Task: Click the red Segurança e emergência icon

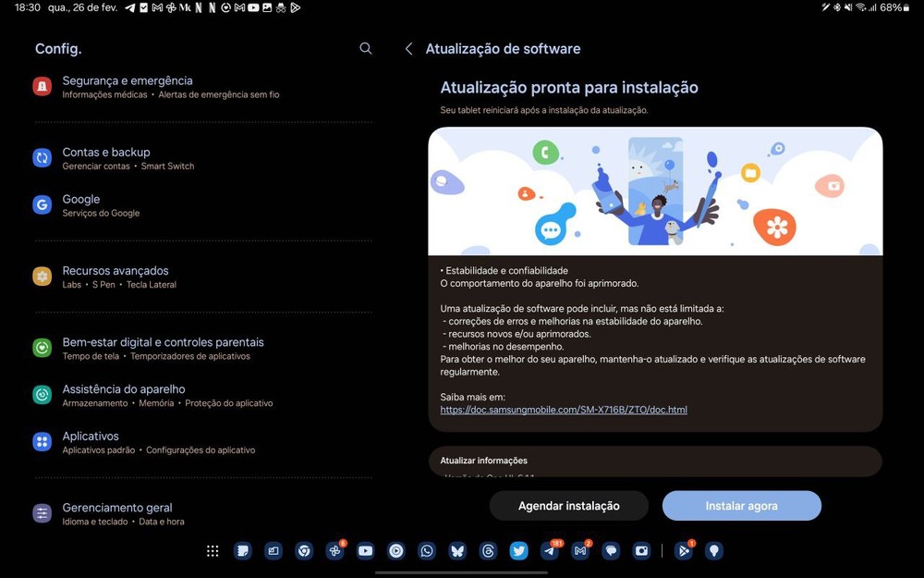Action: (42, 86)
